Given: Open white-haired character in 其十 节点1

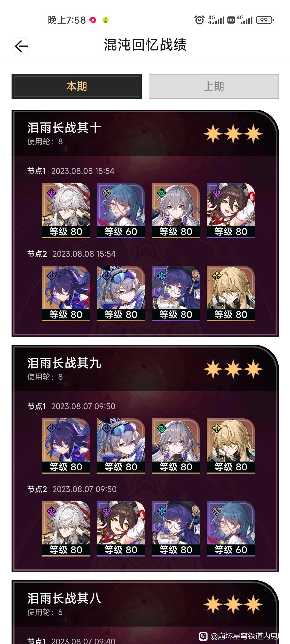Looking at the screenshot, I should tap(66, 210).
